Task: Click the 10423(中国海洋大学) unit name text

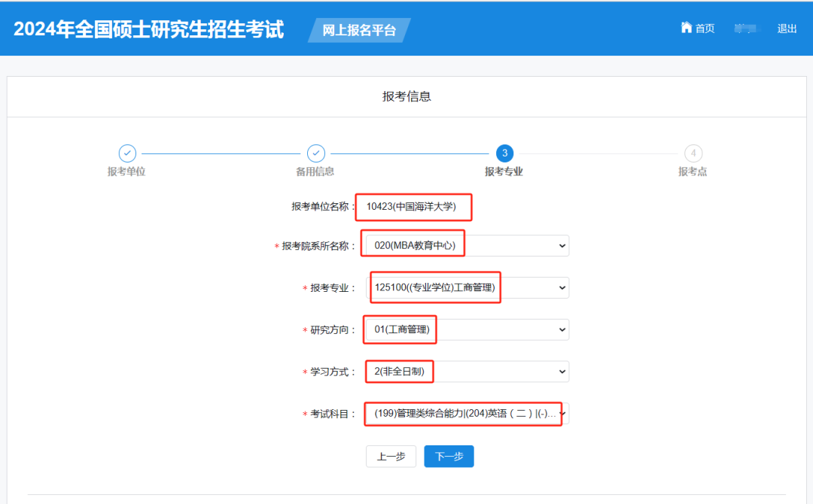Action: coord(411,206)
